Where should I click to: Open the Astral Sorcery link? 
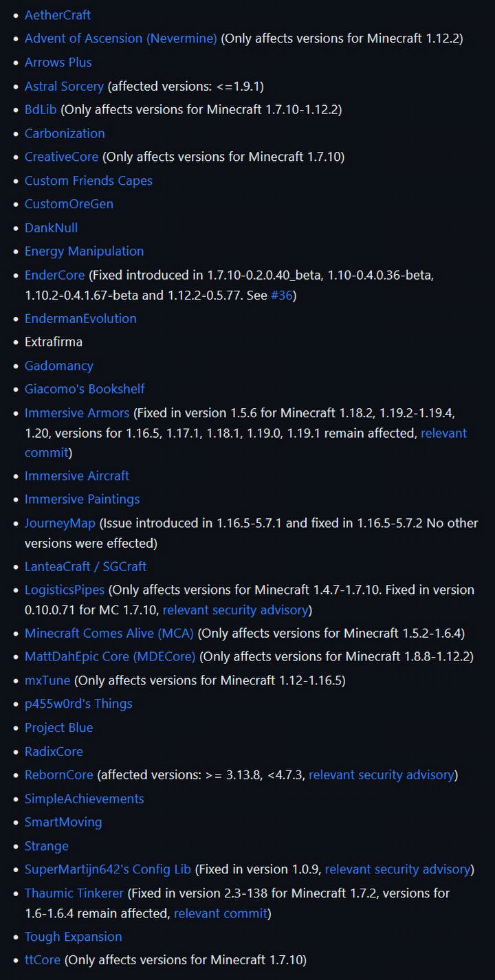(64, 86)
